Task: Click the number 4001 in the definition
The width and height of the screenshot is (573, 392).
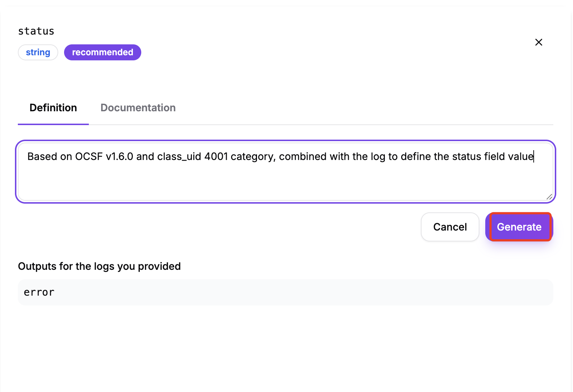Action: [216, 157]
